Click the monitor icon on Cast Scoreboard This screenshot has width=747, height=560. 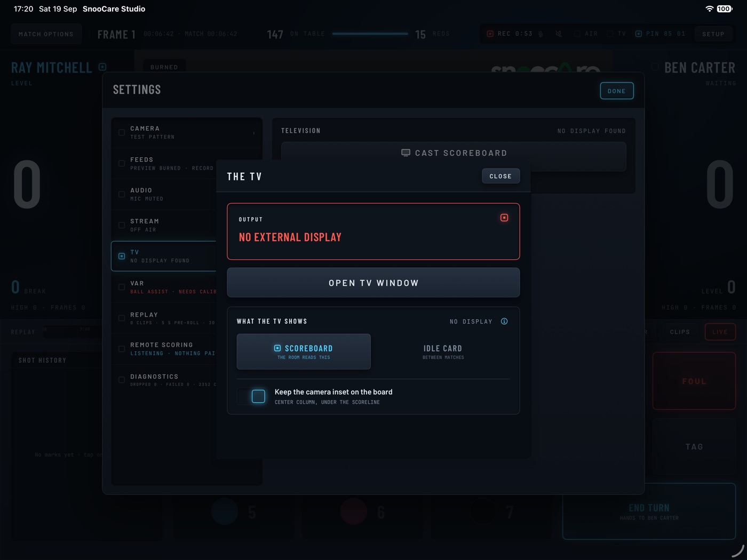coord(406,153)
